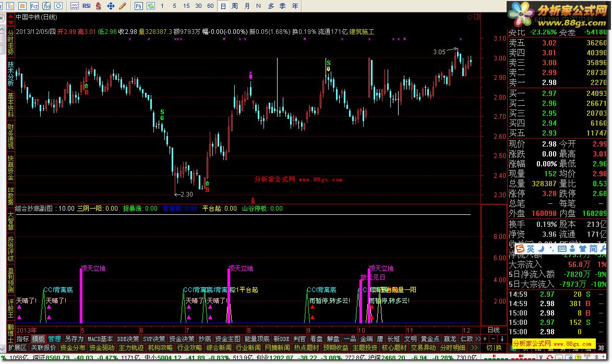Open the 分时走势 sidebar tab

pyautogui.click(x=10, y=42)
